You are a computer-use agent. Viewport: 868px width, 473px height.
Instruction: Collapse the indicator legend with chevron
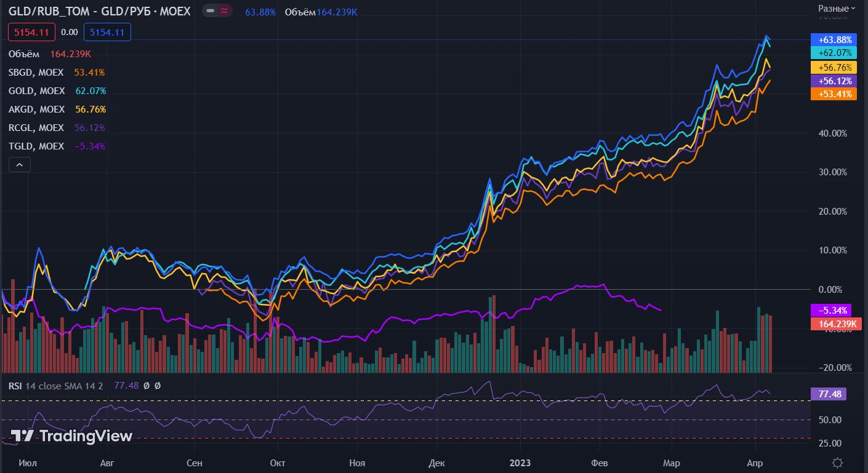(x=19, y=165)
